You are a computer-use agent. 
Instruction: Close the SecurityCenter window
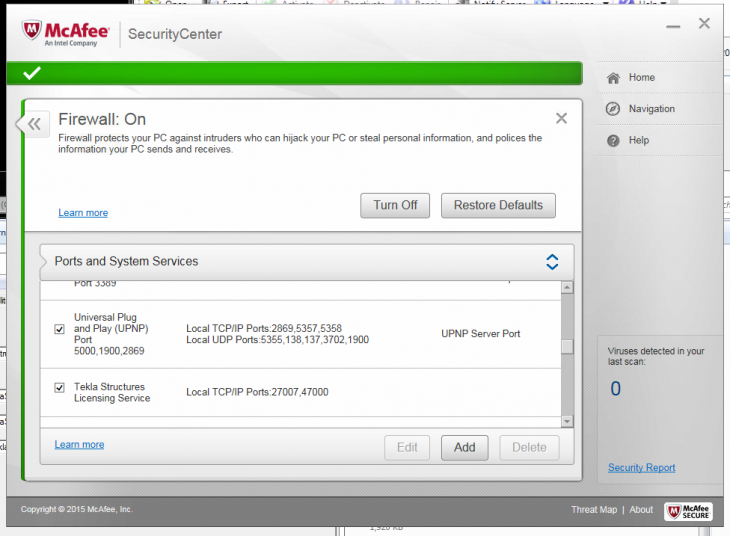(x=704, y=23)
